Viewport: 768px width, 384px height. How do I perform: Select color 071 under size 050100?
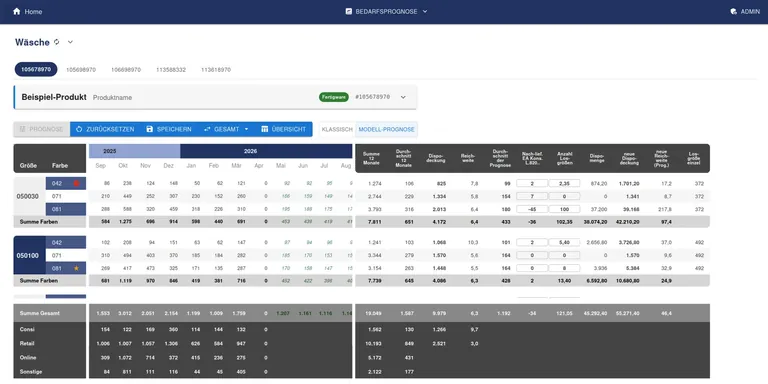pos(66,255)
